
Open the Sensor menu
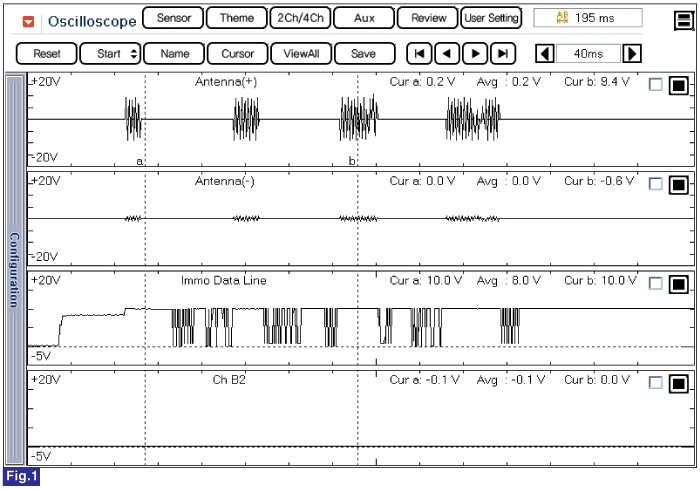173,18
